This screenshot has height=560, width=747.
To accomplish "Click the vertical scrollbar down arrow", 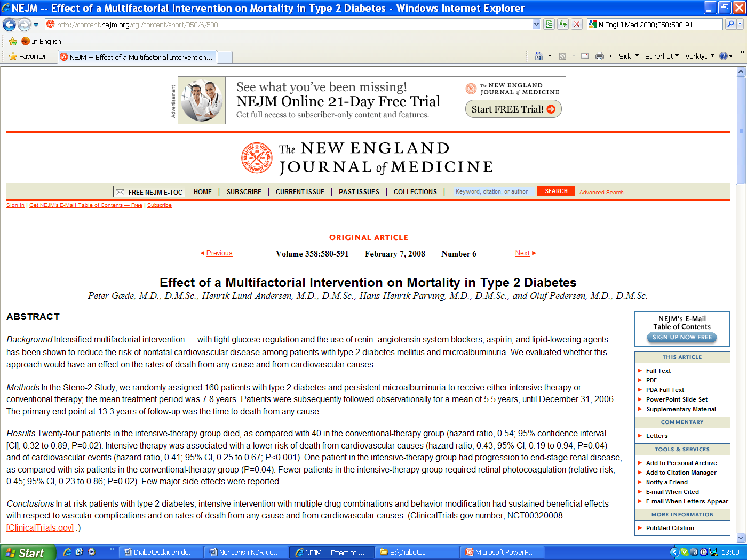I will [x=741, y=538].
